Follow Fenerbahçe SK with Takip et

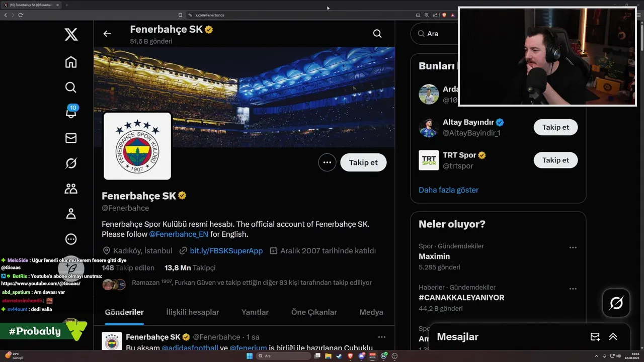[x=363, y=162]
